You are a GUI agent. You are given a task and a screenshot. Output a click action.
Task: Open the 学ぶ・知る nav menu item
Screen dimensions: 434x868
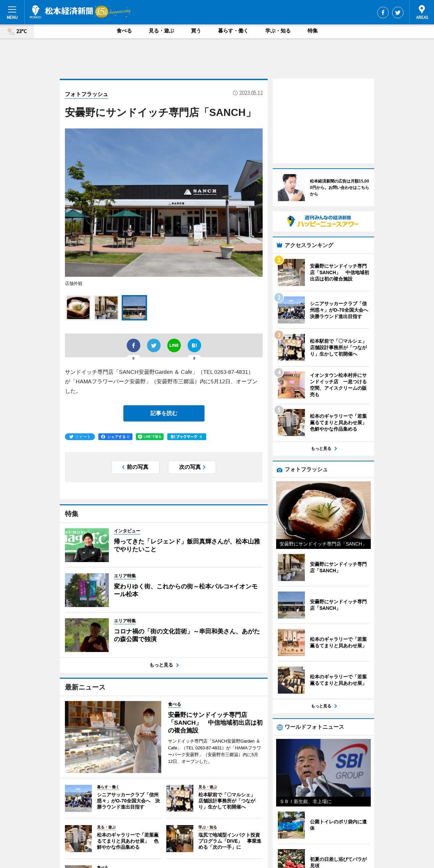pos(278,31)
